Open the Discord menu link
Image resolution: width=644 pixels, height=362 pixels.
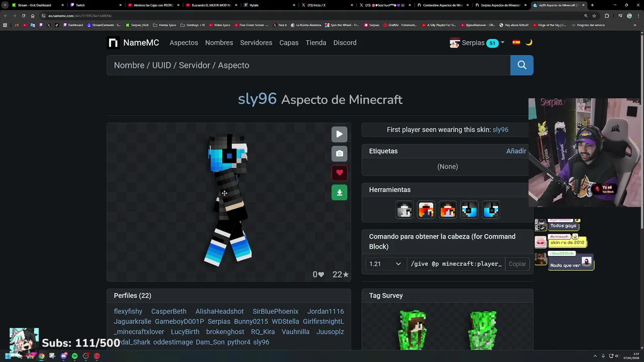345,43
